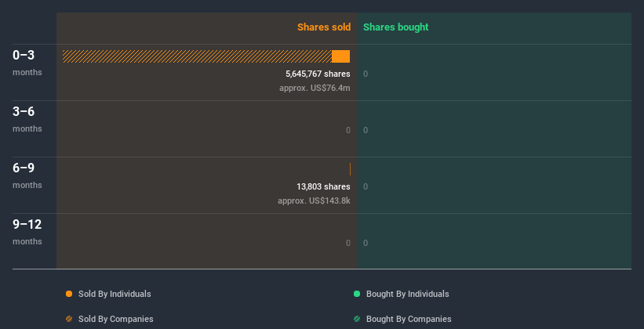
Task: Select the Bought By Companies legend label
Action: pos(409,319)
